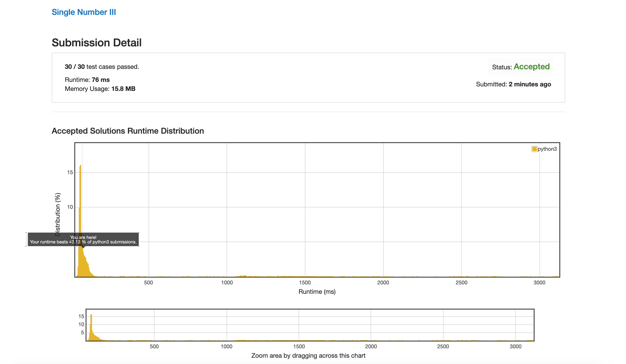Click the '76 ms' runtime value
The image size is (626, 364).
[101, 80]
